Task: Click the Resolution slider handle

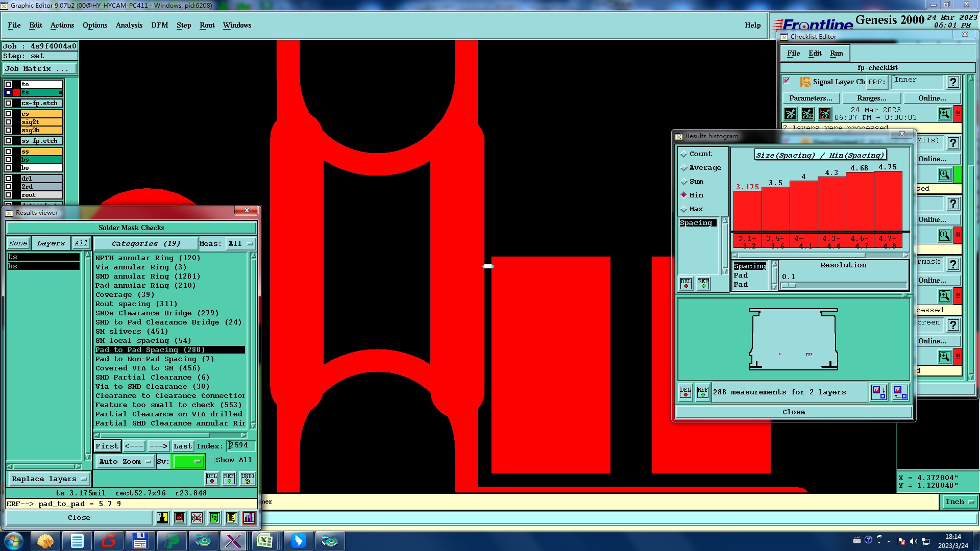Action: pyautogui.click(x=789, y=286)
